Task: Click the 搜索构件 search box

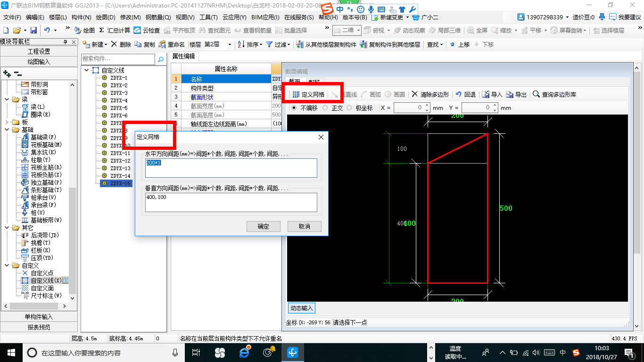Action: coord(118,59)
